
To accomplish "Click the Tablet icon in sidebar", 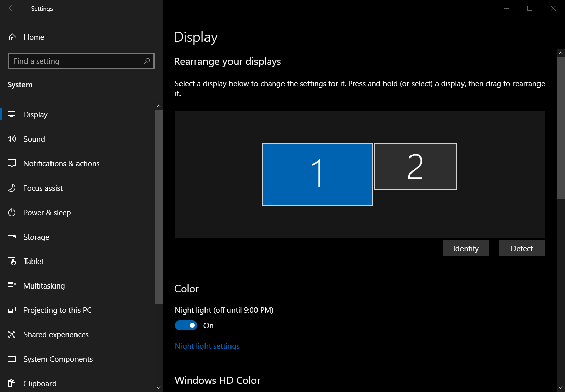I will pyautogui.click(x=12, y=261).
